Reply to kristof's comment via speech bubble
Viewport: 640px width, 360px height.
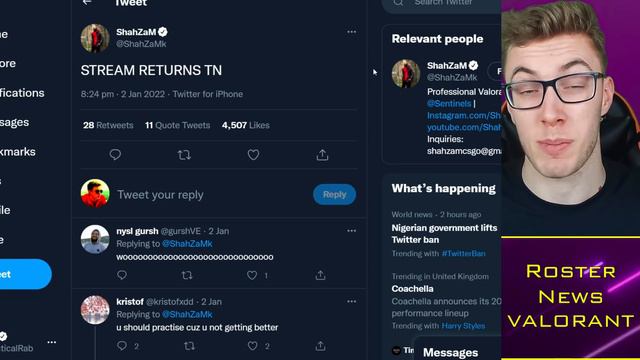122,346
